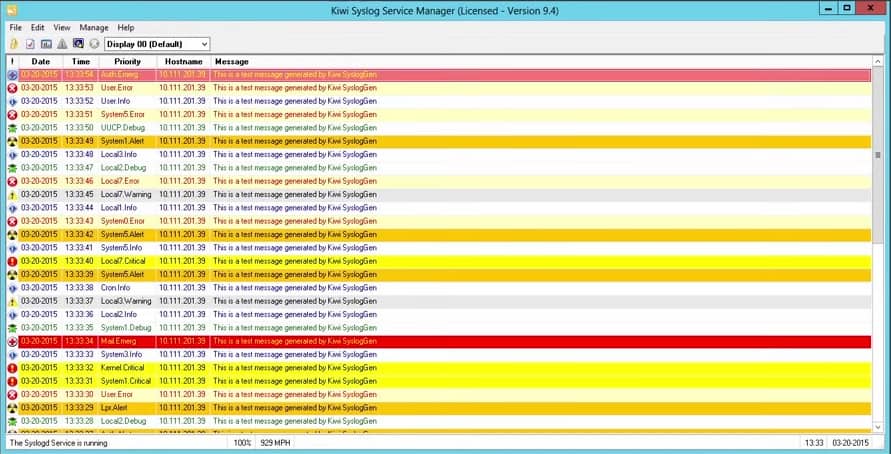The height and width of the screenshot is (454, 891).
Task: Click the warning icon for Local7.Warning
Action: (13, 195)
